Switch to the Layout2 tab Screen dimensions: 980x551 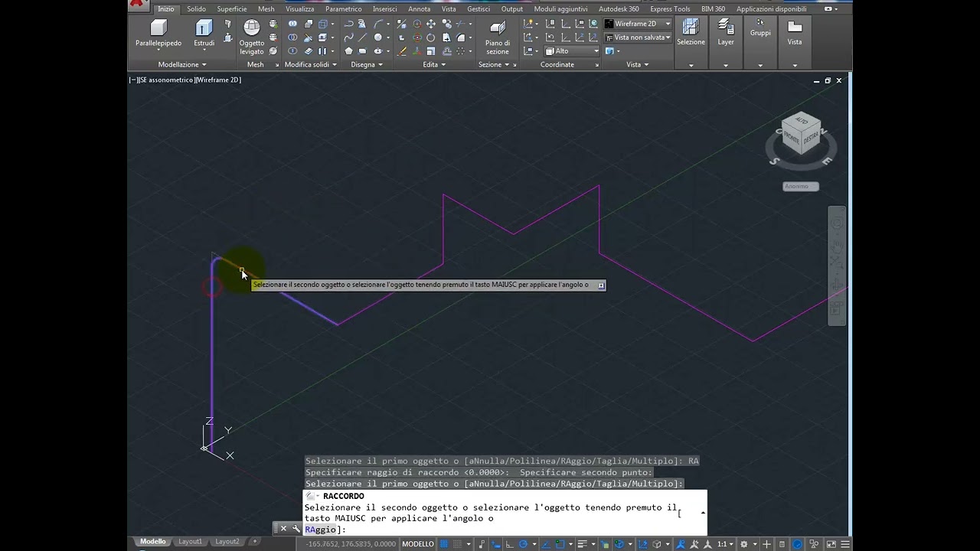[x=227, y=542]
